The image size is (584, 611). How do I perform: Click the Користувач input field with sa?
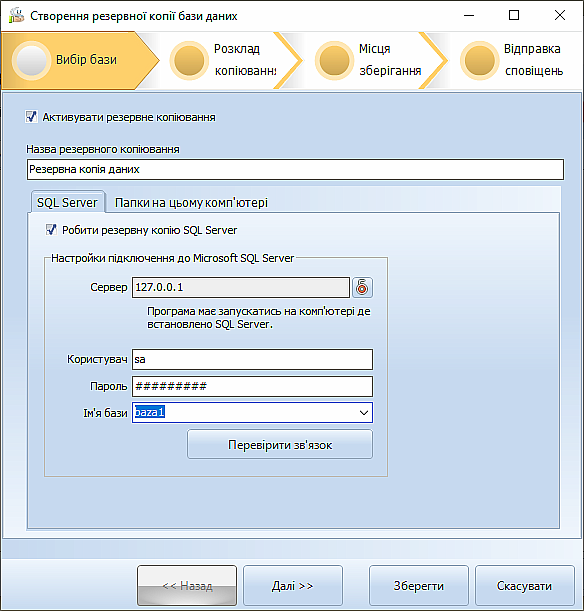click(x=252, y=359)
